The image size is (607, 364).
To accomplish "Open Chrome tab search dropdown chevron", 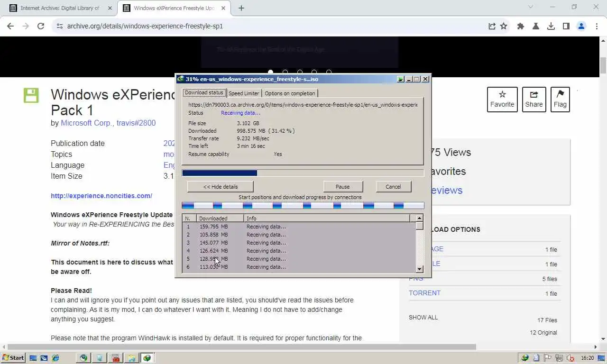I will [531, 7].
